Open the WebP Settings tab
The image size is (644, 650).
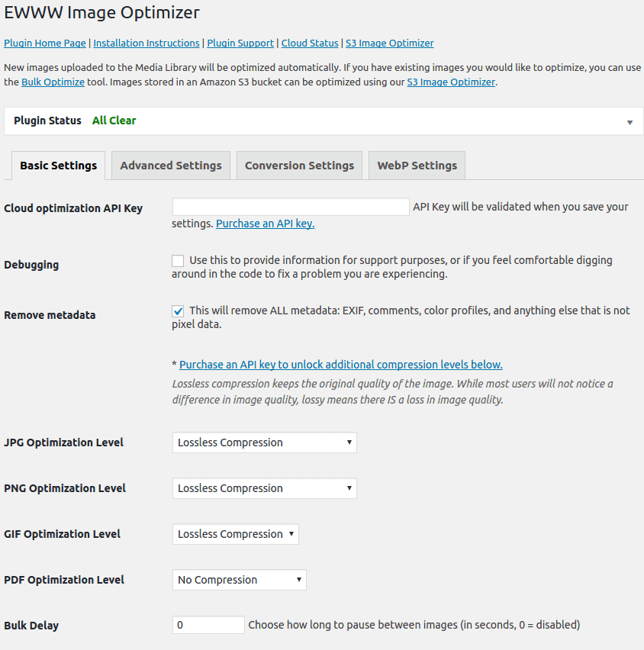click(417, 165)
